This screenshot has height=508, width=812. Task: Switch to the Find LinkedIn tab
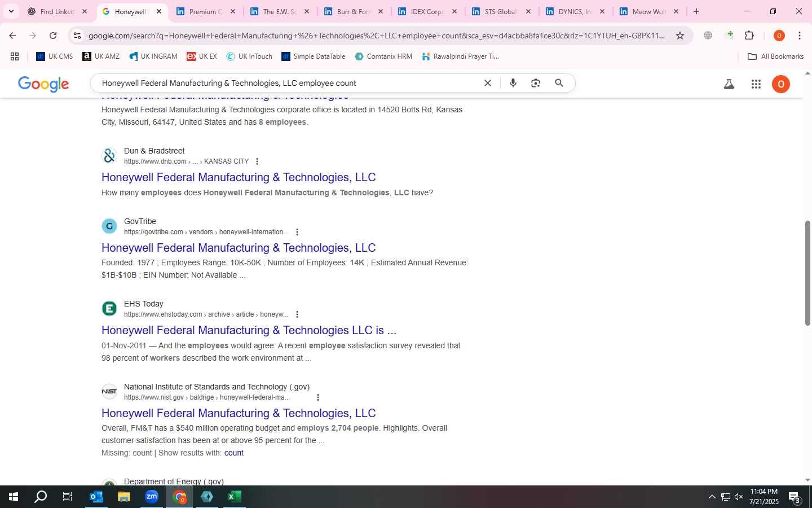(56, 11)
